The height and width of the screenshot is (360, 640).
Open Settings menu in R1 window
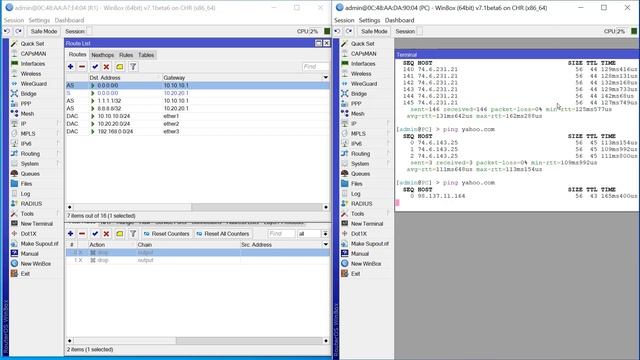(39, 20)
